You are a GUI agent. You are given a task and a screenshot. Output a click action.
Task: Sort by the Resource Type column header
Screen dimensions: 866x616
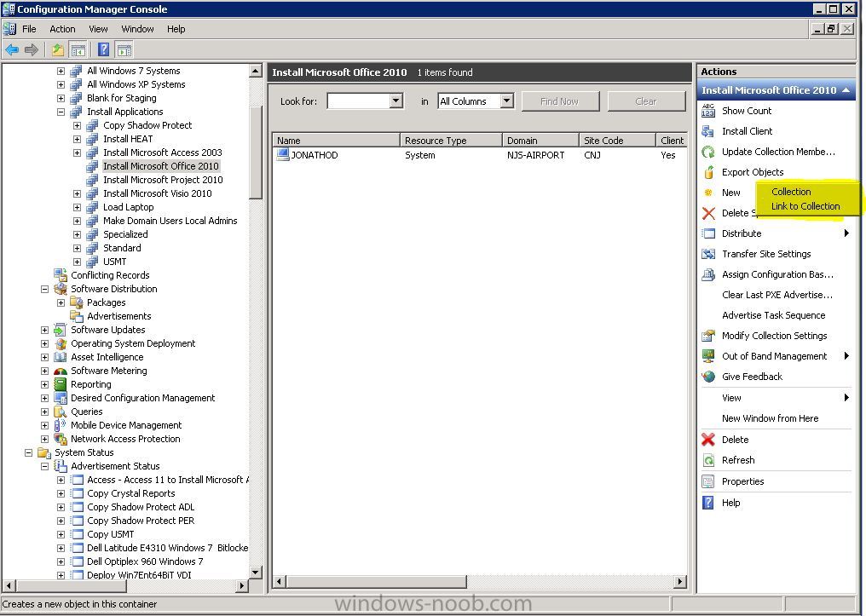click(x=451, y=141)
